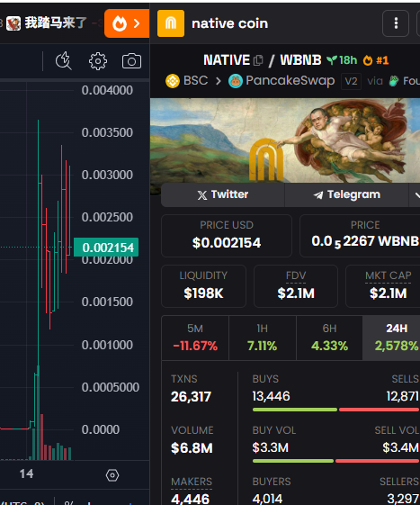The width and height of the screenshot is (420, 505).
Task: Open the token's Telegram group
Action: (346, 194)
